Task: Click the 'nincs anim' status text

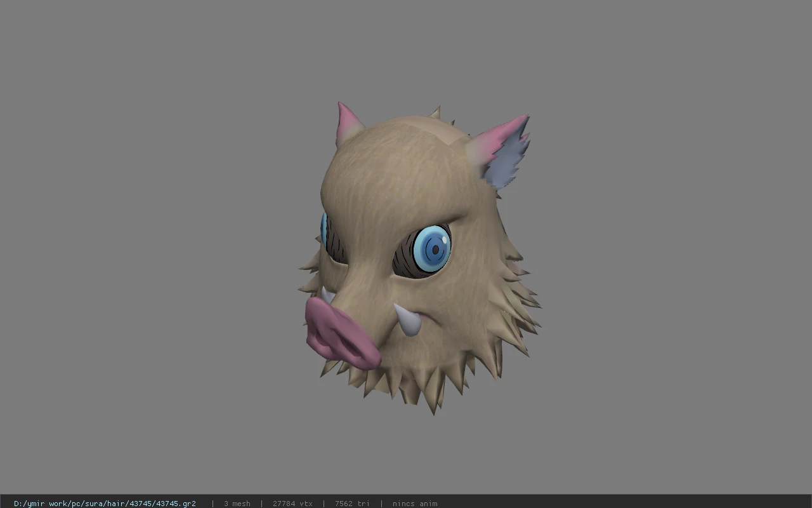Action: coord(415,504)
